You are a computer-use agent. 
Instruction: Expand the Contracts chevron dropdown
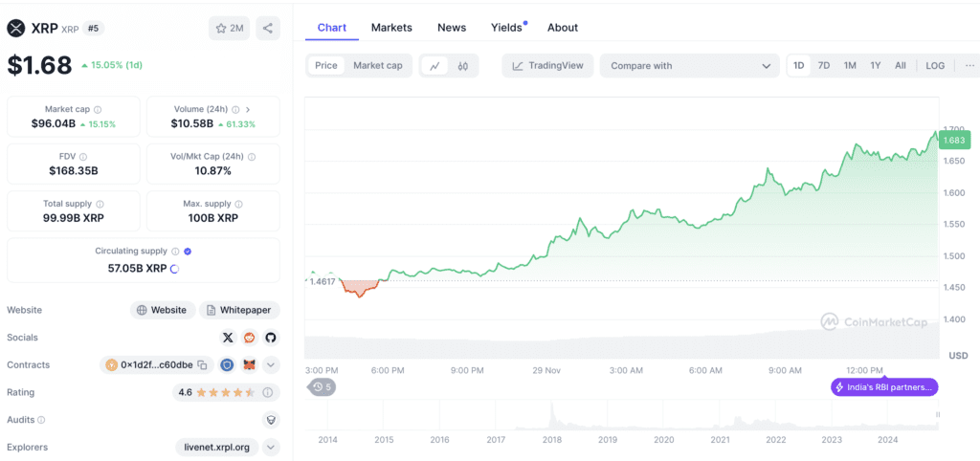click(x=271, y=364)
